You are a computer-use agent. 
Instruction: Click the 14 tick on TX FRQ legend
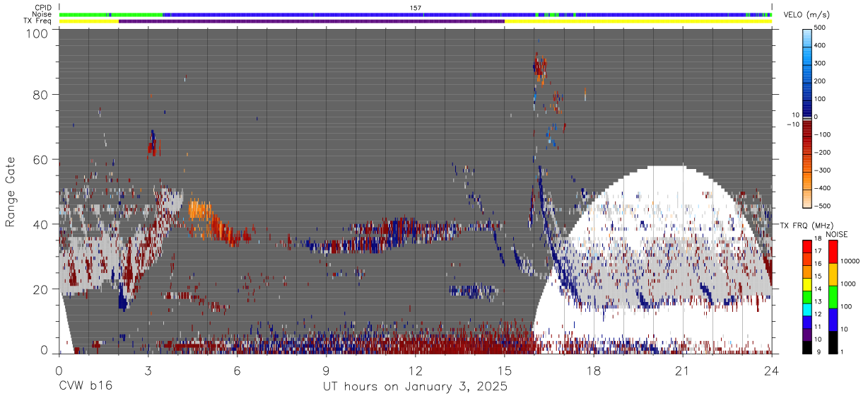[x=816, y=289]
